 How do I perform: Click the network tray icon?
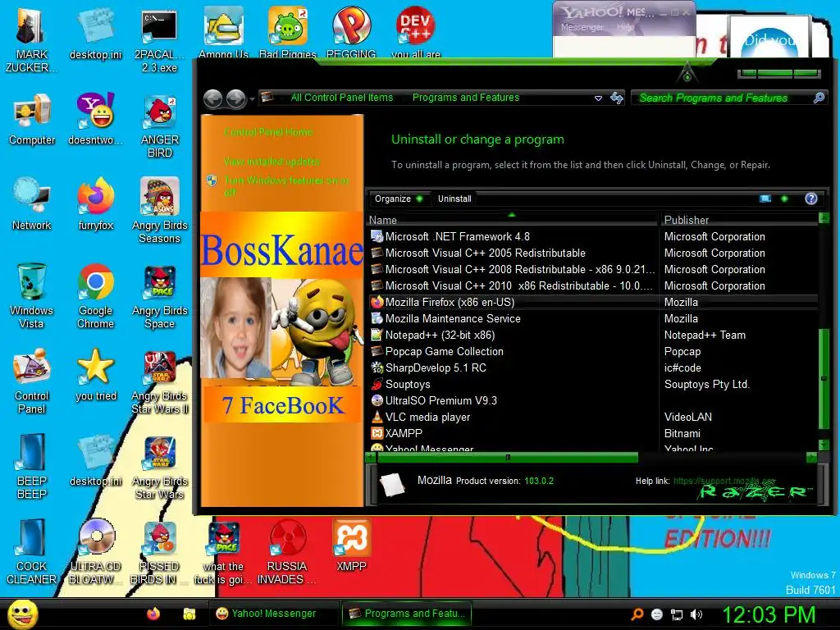[x=677, y=614]
